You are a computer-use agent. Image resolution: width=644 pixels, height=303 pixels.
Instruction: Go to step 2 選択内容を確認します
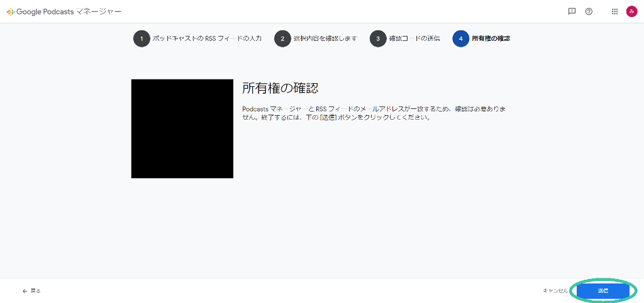(x=316, y=38)
